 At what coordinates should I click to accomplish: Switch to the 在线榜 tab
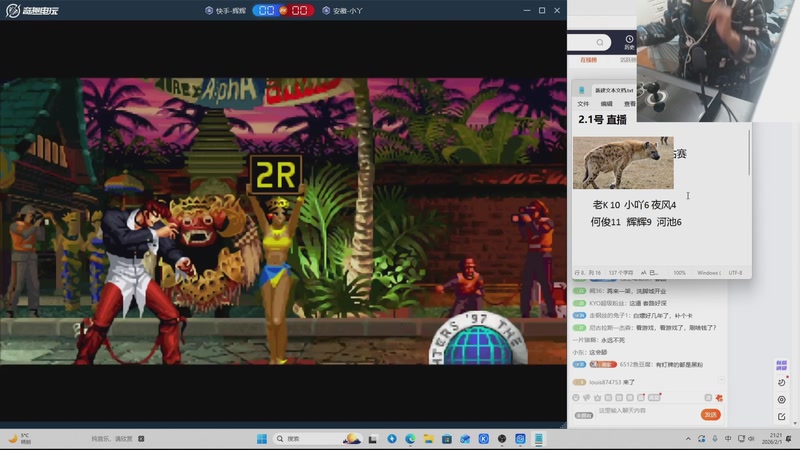point(588,60)
